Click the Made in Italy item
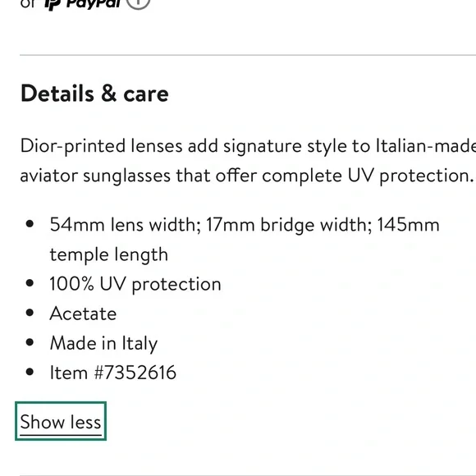Screen dimensions: 476x476 click(x=103, y=343)
